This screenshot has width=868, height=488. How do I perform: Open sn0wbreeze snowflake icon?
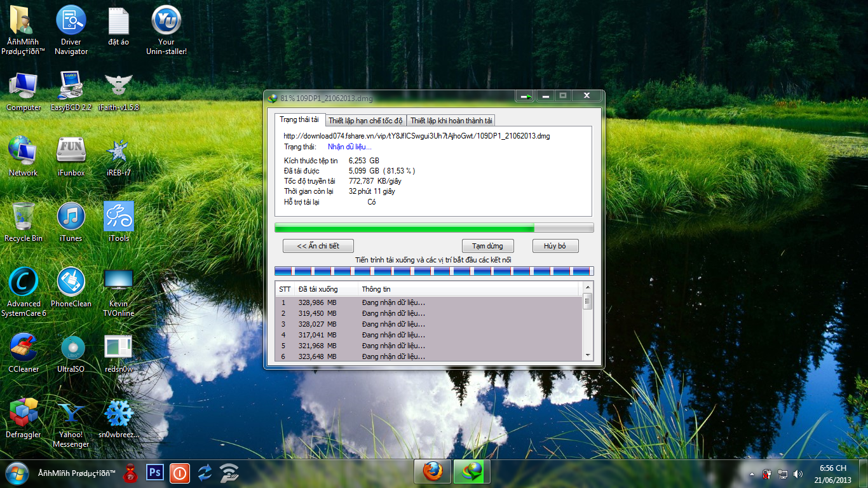pyautogui.click(x=119, y=419)
